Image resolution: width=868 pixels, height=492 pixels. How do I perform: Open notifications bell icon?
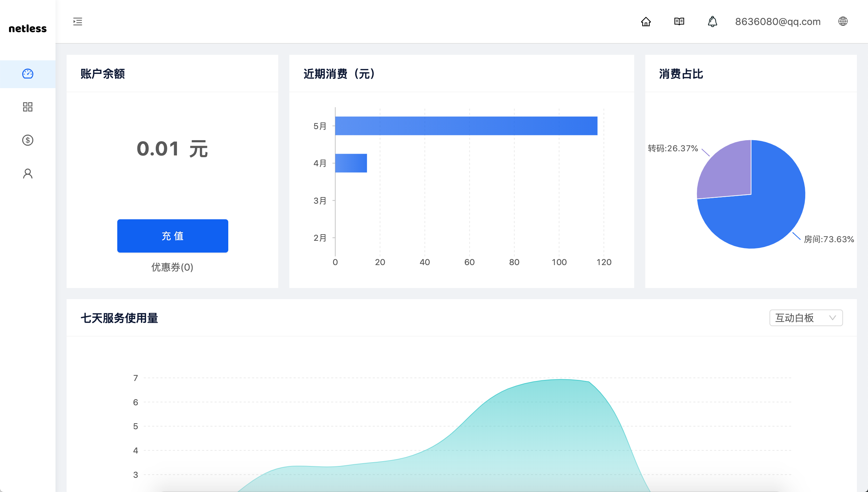pos(712,22)
